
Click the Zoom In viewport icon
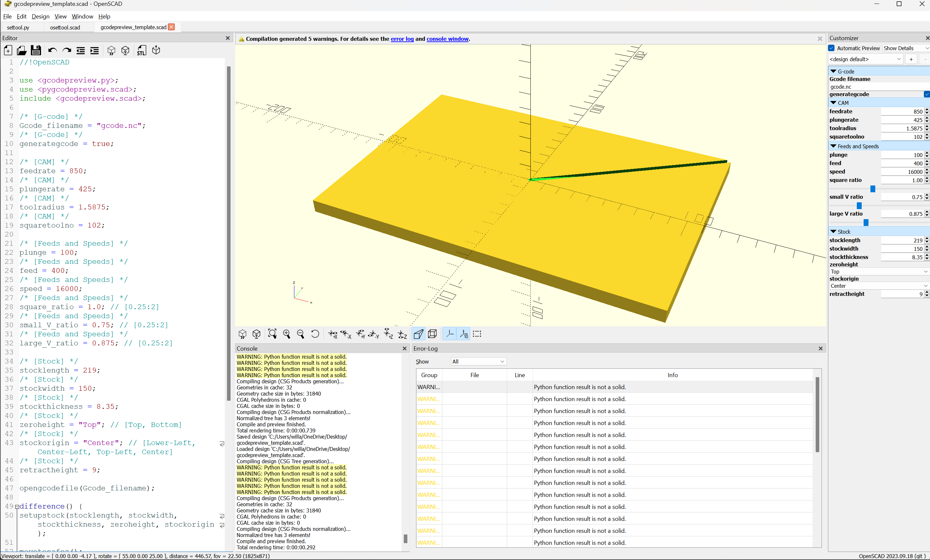tap(287, 334)
